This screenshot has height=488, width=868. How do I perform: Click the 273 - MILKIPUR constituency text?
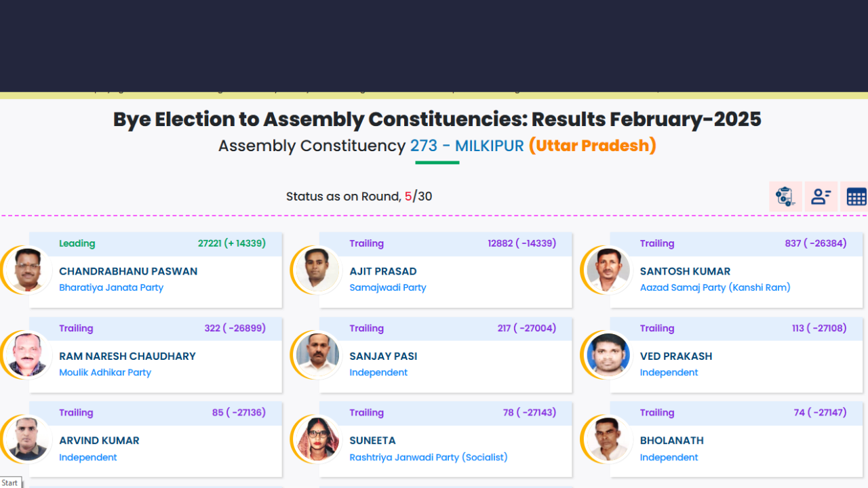(x=467, y=146)
